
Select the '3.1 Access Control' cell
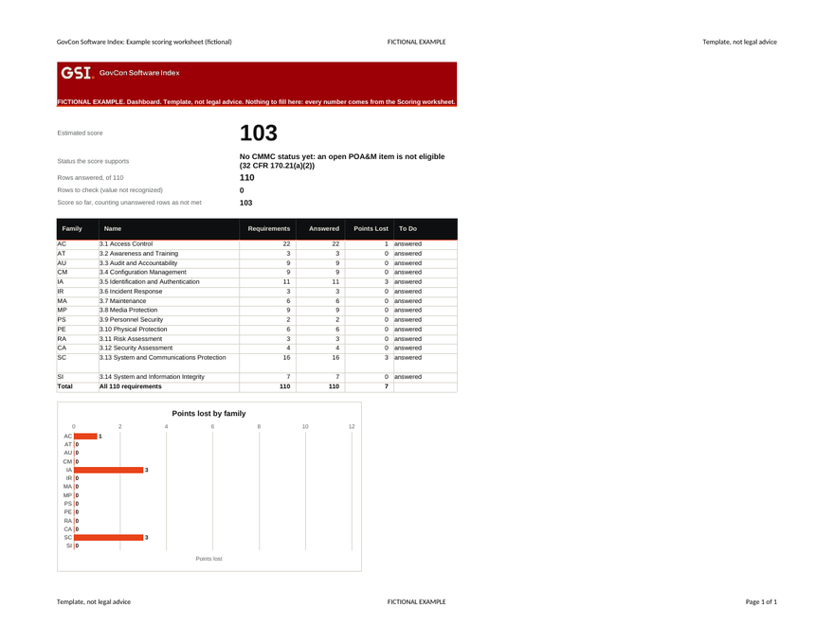tap(169, 244)
